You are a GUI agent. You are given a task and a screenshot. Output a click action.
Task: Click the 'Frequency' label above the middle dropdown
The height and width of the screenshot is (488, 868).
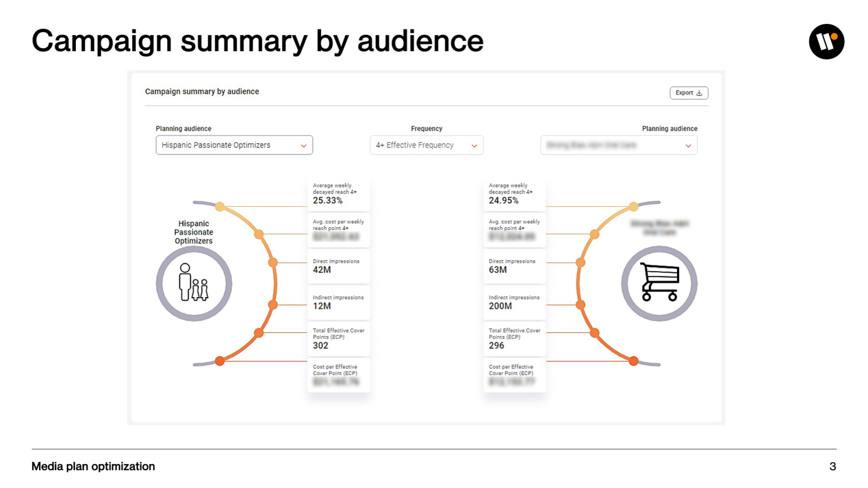[426, 129]
